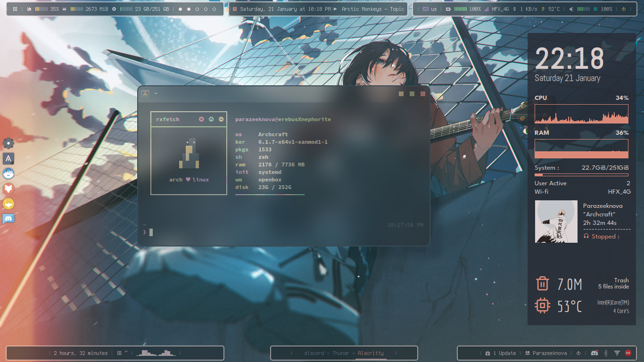
Task: Open the settings gear in the left dock
Action: click(x=8, y=143)
